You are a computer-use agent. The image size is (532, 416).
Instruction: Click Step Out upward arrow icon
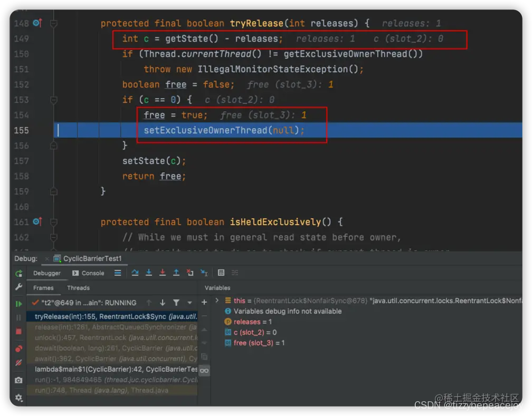(x=176, y=273)
